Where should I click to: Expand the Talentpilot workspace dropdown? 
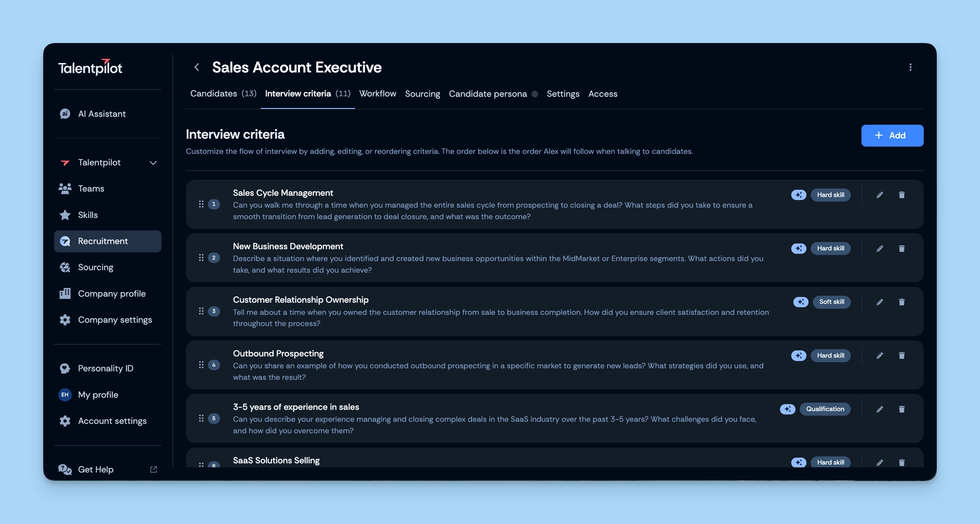coord(153,163)
